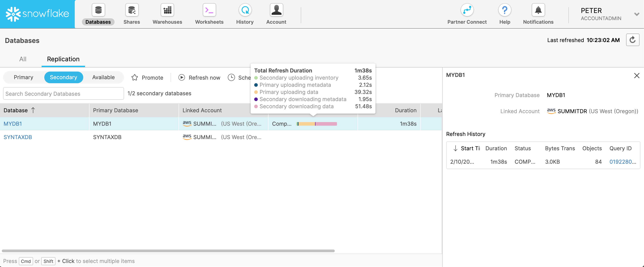Click the 84 objects value
Image resolution: width=644 pixels, height=267 pixels.
[598, 162]
